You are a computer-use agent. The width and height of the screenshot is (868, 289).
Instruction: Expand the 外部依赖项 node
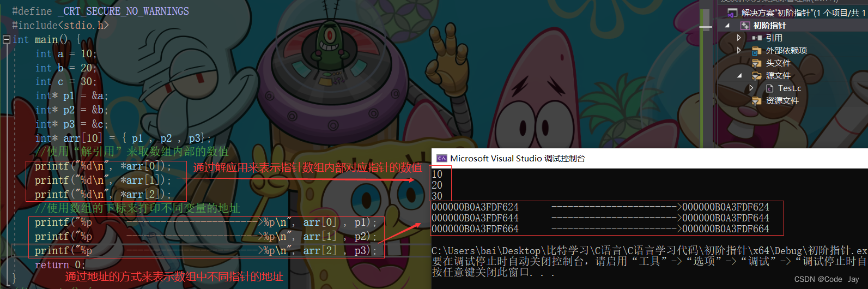pos(739,51)
